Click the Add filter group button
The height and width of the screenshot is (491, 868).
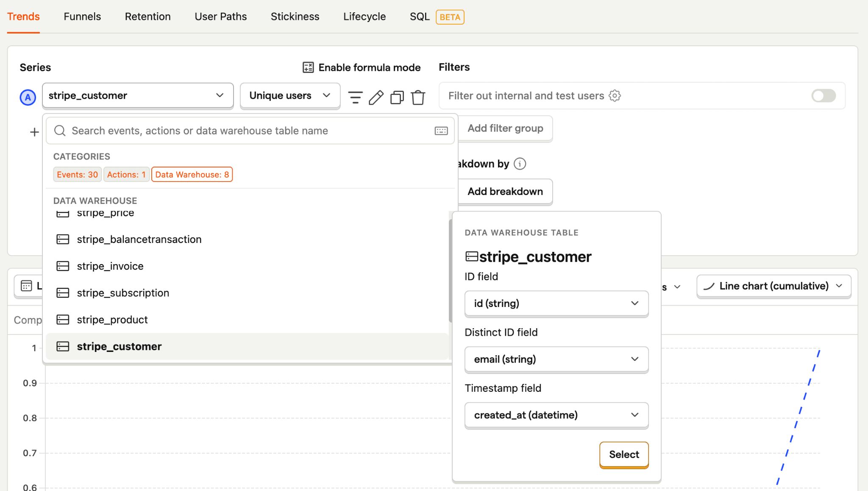505,128
